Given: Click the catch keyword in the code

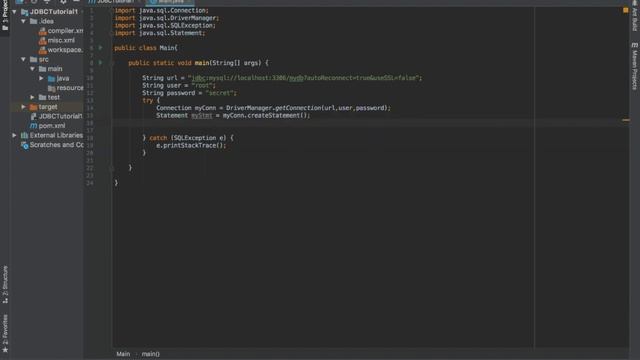Looking at the screenshot, I should tap(158, 138).
